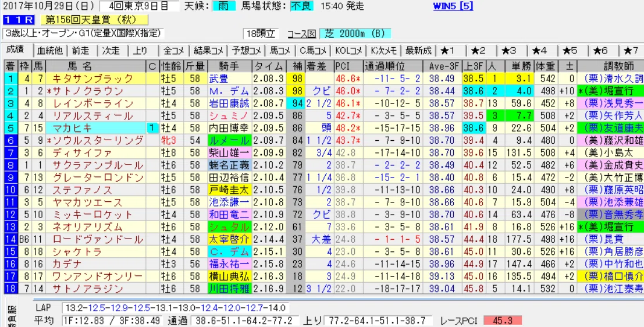Sort by the 調教師 column header
644x327 pixels.
(610, 66)
